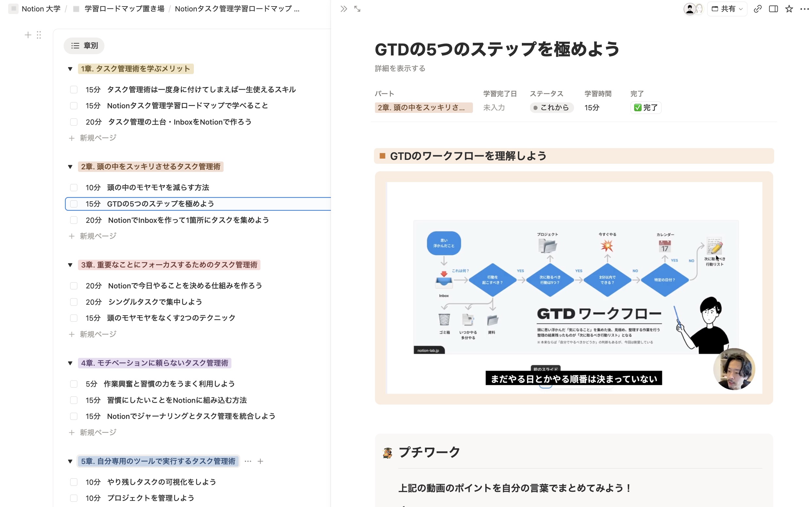Check シングルタスクで集中しよう checkbox
Image resolution: width=812 pixels, height=507 pixels.
73,302
